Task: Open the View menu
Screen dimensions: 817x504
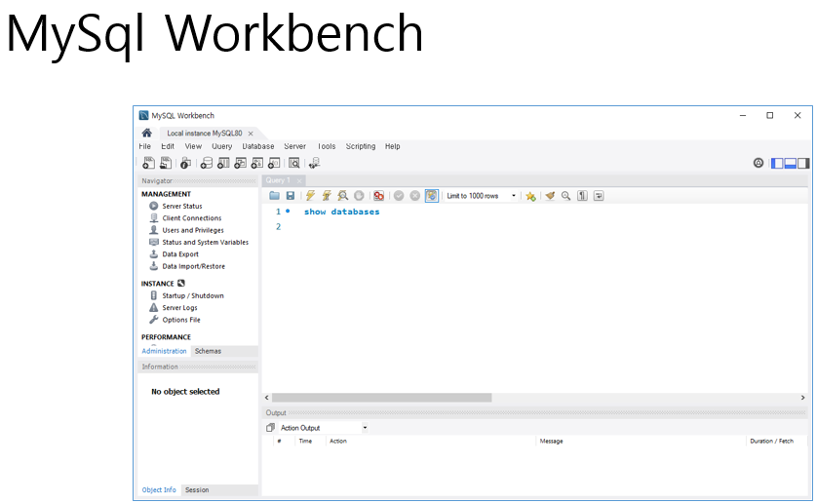Action: click(193, 146)
